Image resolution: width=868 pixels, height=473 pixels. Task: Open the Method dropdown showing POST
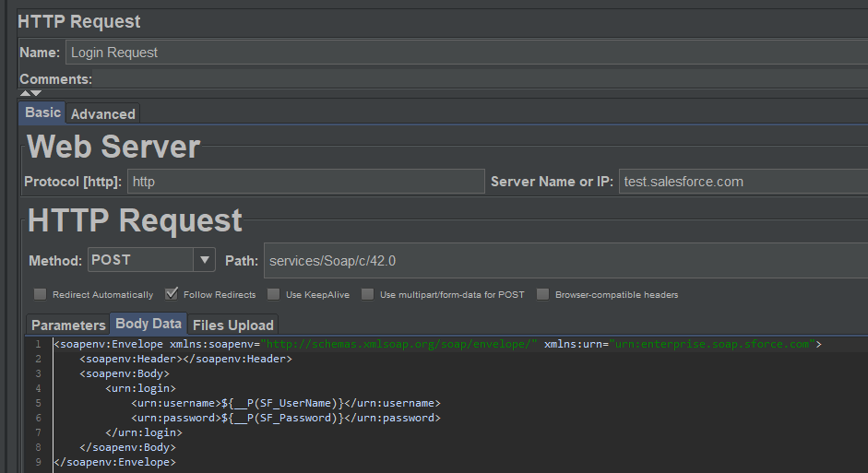click(x=204, y=260)
